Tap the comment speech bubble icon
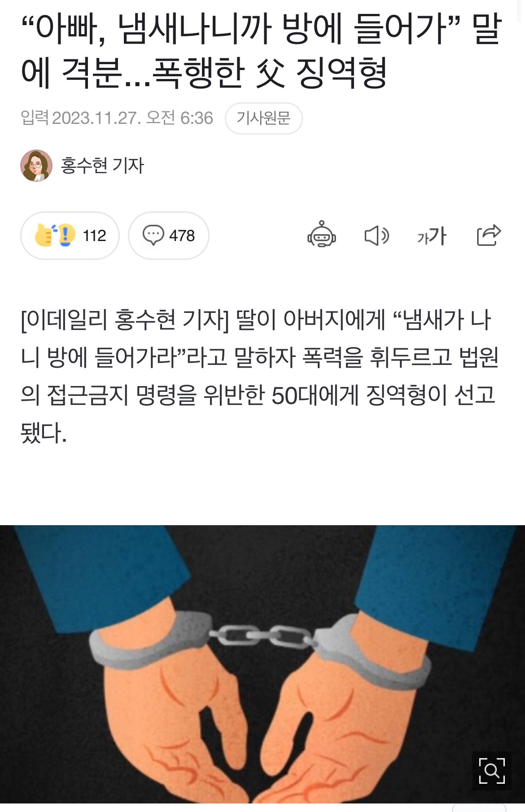Screen dimensions: 525x812 (x=153, y=235)
